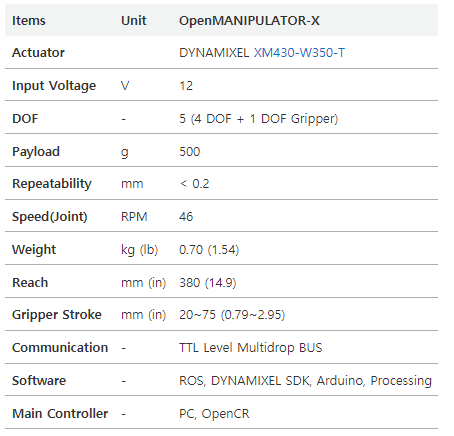Image resolution: width=454 pixels, height=436 pixels.
Task: Select the DOF row label
Action: click(25, 119)
